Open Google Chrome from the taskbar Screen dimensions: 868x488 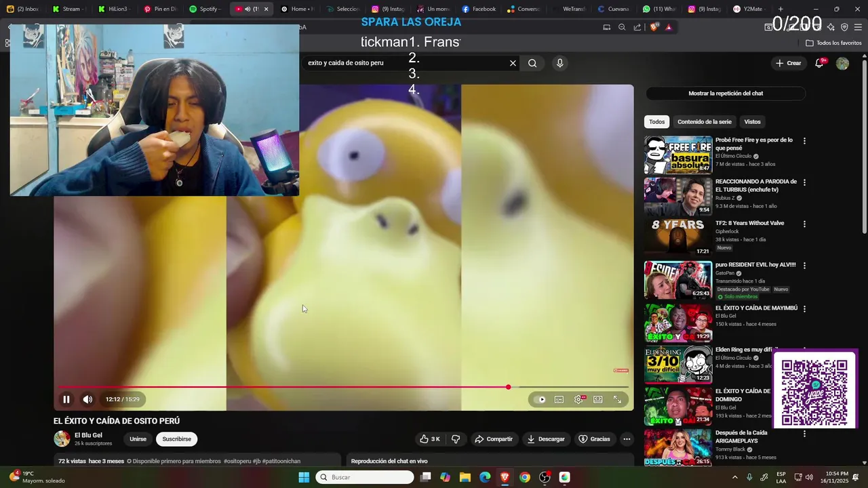524,477
